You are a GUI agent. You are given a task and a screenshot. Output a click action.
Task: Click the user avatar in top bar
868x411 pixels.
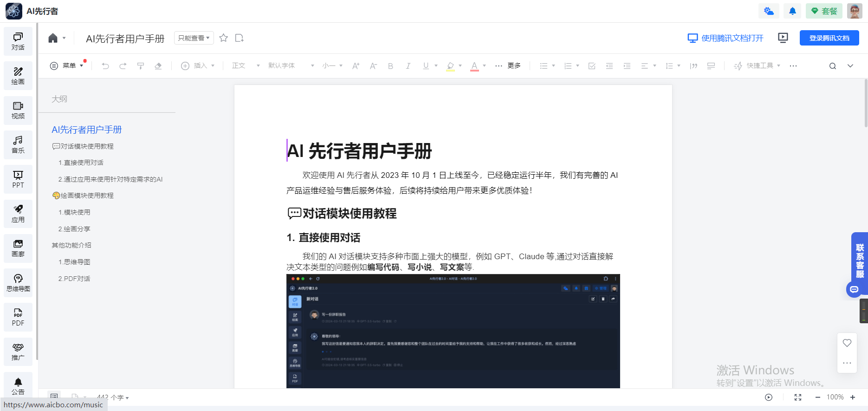point(855,11)
